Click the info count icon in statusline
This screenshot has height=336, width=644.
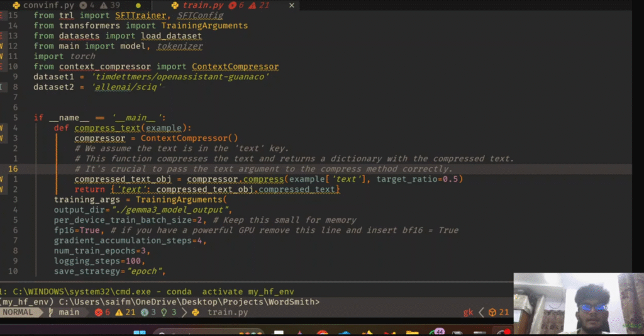point(150,312)
